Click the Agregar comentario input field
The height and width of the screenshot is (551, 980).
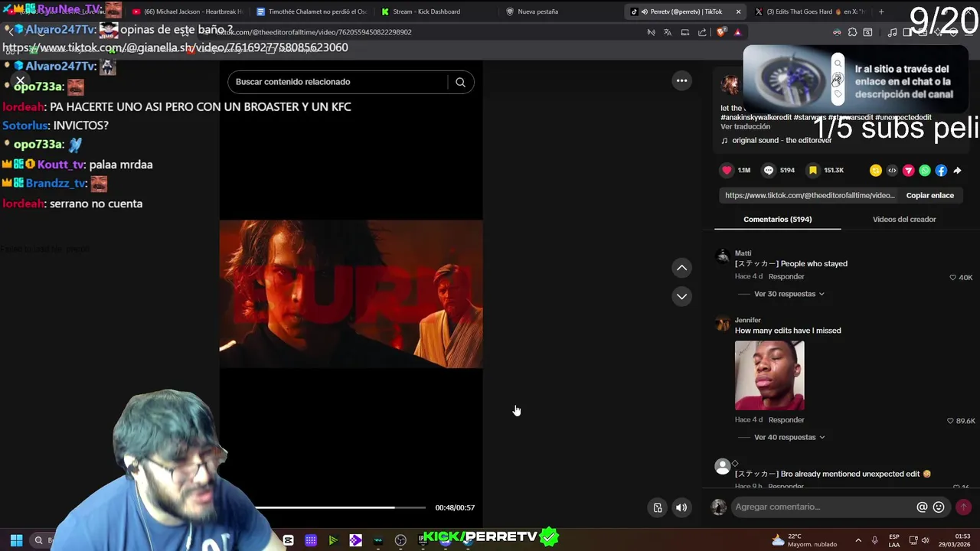tap(823, 507)
